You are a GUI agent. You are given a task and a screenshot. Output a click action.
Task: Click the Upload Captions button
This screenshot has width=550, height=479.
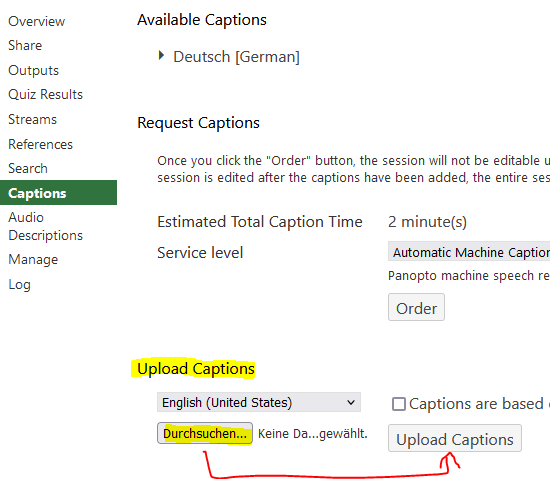(455, 438)
